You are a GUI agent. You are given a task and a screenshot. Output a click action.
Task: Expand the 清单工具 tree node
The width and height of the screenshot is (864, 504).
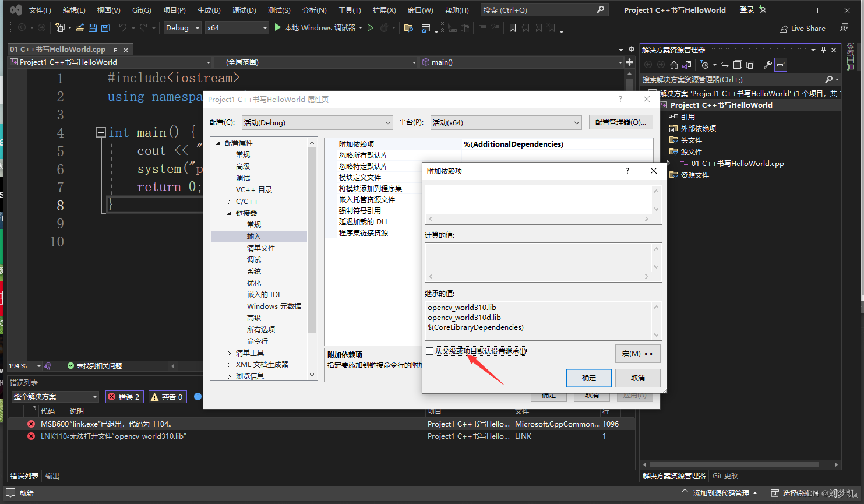point(229,353)
